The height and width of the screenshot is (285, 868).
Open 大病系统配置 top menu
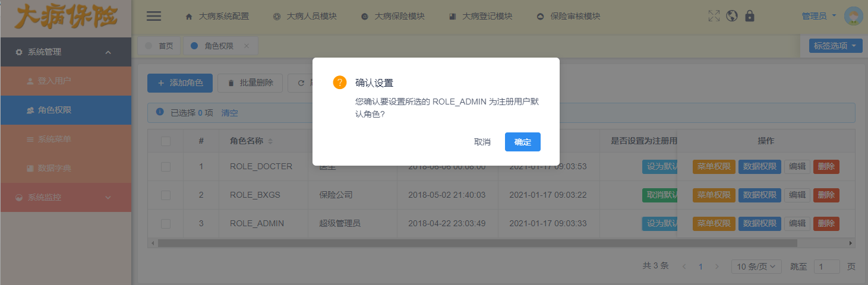click(217, 17)
